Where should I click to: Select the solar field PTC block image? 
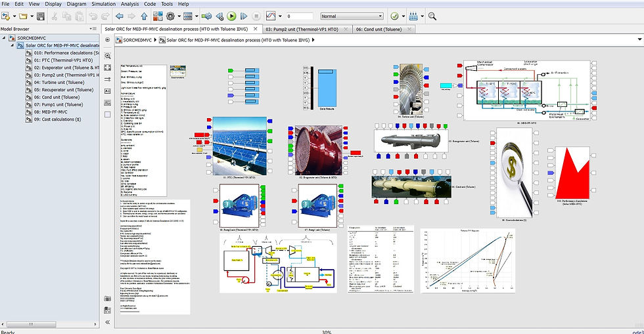(x=240, y=146)
